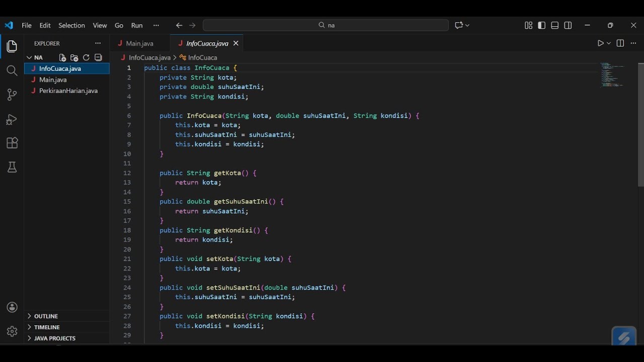
Task: Open the Source Control view
Action: [12, 95]
